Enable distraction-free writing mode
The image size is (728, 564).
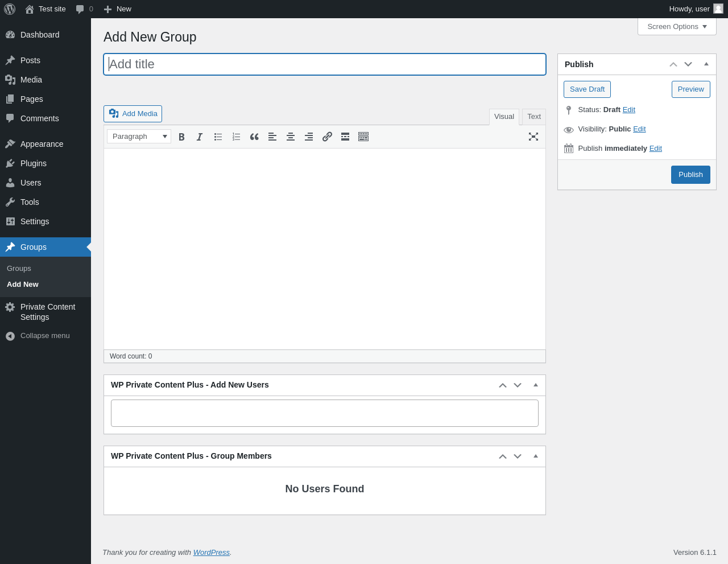pos(533,137)
